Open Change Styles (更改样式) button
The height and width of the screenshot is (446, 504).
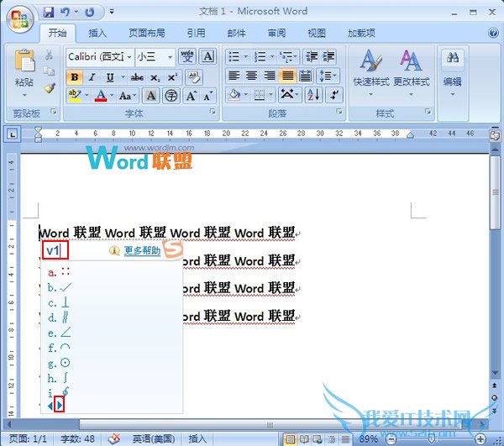point(412,73)
